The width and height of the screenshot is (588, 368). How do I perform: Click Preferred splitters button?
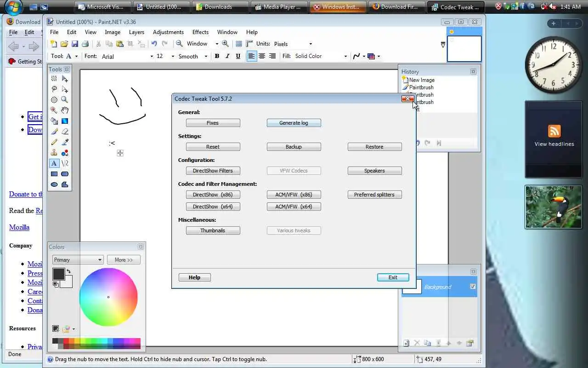coord(374,195)
